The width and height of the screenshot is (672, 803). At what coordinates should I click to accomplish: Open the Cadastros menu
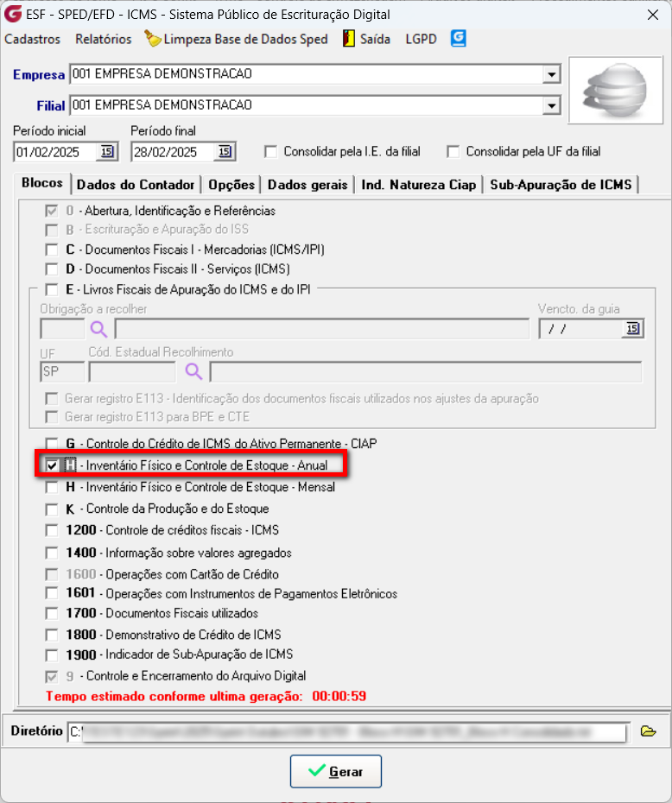click(x=32, y=39)
